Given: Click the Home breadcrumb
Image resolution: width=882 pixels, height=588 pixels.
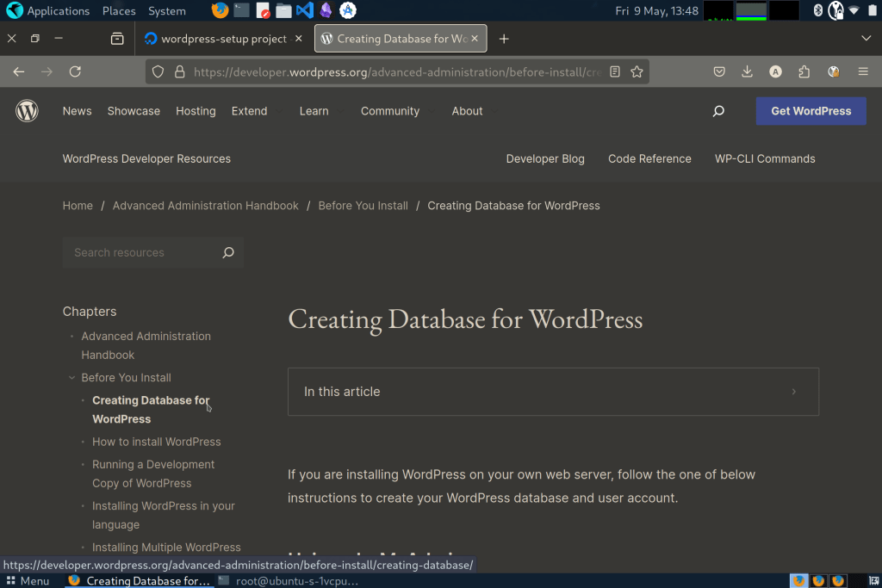Looking at the screenshot, I should 78,206.
